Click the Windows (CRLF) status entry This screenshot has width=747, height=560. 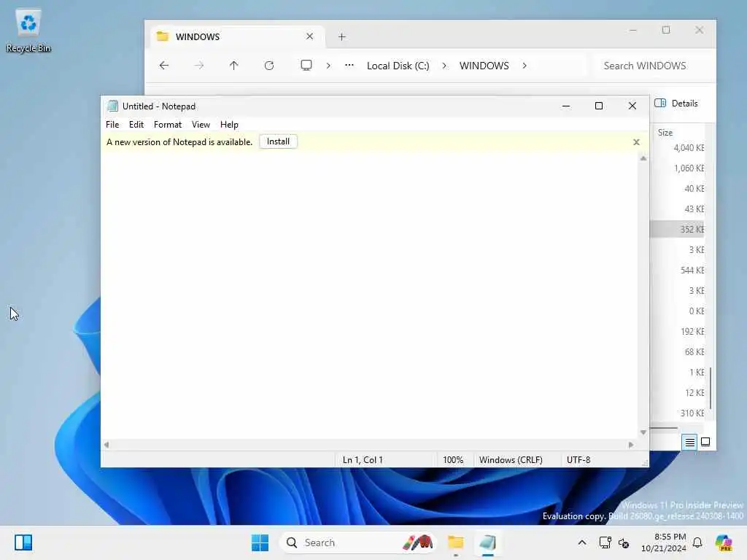(511, 460)
